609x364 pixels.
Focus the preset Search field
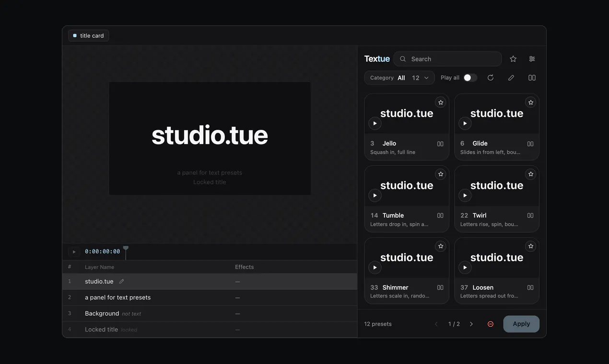click(x=447, y=59)
